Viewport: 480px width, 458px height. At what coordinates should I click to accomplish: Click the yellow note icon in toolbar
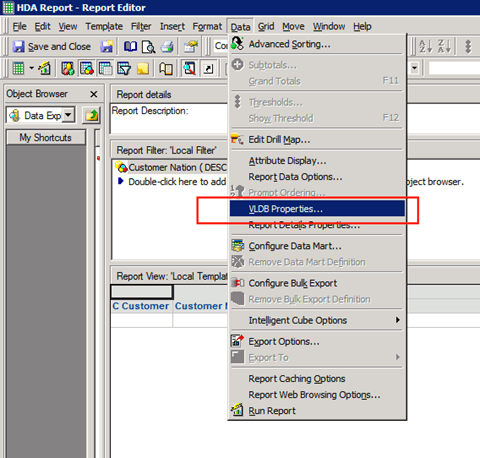[x=143, y=69]
